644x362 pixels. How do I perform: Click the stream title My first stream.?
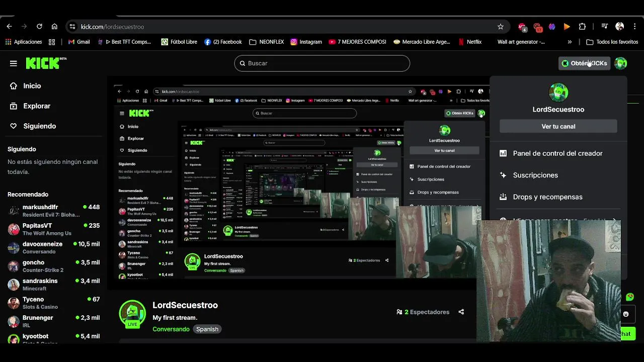pyautogui.click(x=175, y=318)
